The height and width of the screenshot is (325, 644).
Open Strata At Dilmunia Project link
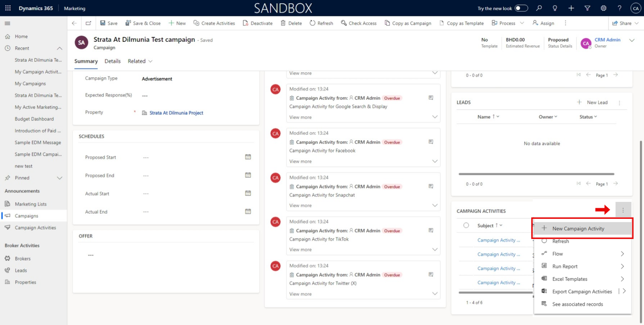click(x=176, y=113)
